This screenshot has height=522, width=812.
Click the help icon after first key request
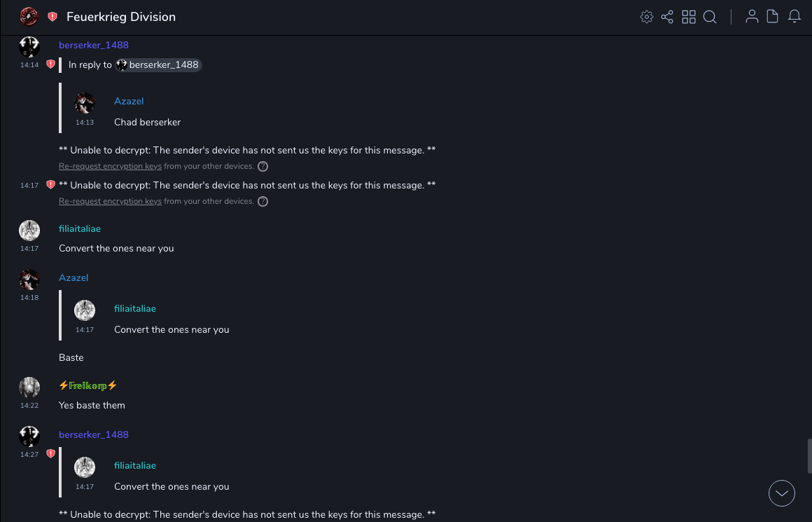(x=262, y=166)
